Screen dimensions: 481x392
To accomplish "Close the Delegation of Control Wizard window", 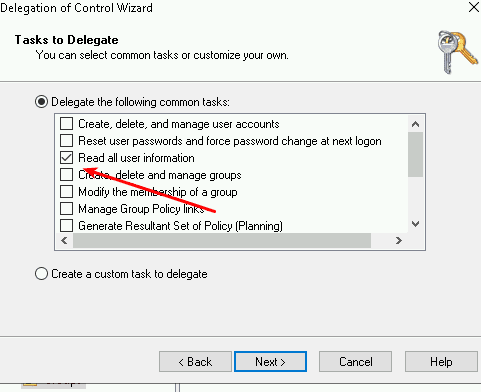I will click(474, 7).
